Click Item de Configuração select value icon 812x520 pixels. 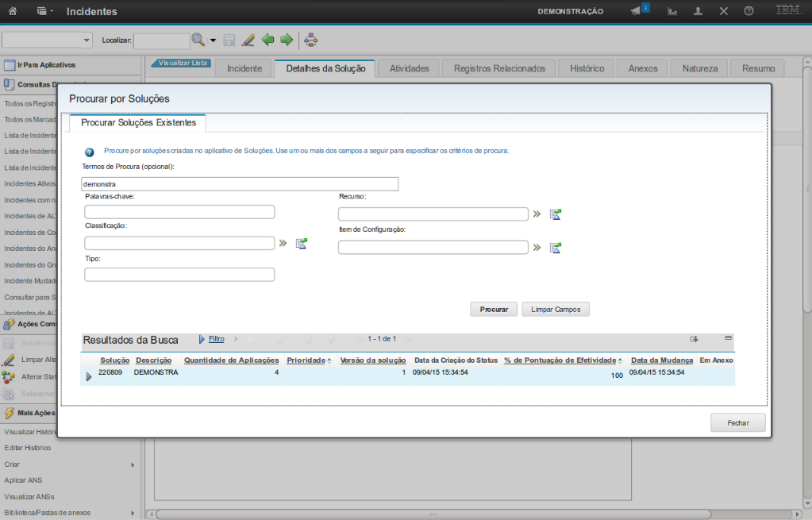[556, 248]
